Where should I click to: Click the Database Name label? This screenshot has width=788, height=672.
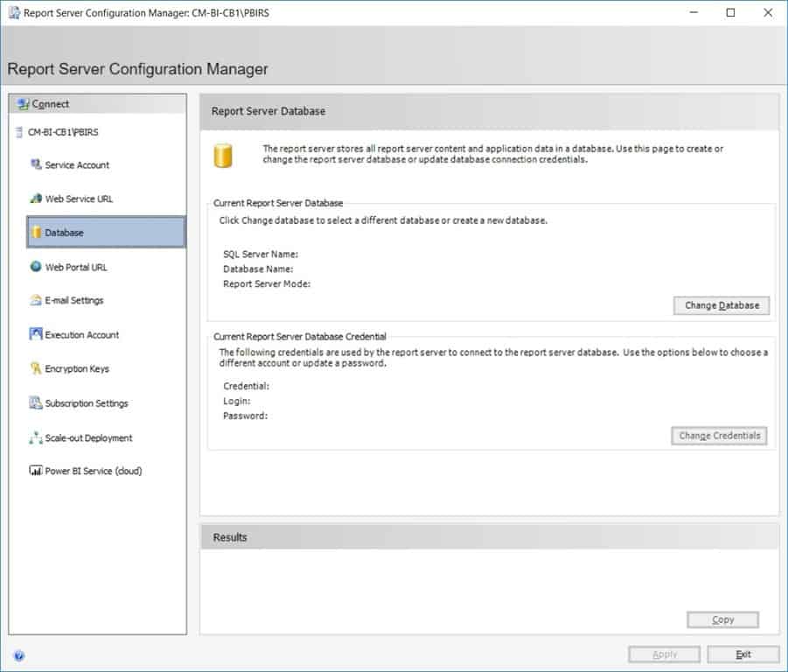pyautogui.click(x=258, y=269)
